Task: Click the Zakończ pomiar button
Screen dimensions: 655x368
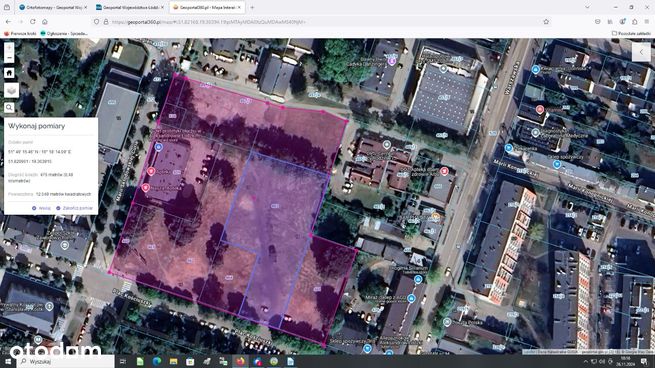Action: [74, 208]
